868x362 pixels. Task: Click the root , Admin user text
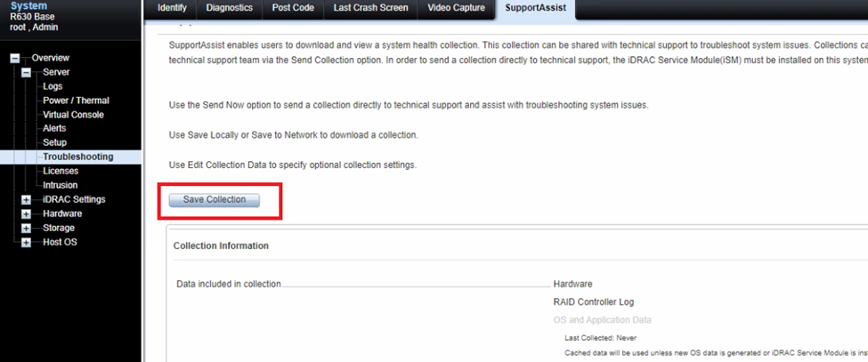[x=34, y=28]
